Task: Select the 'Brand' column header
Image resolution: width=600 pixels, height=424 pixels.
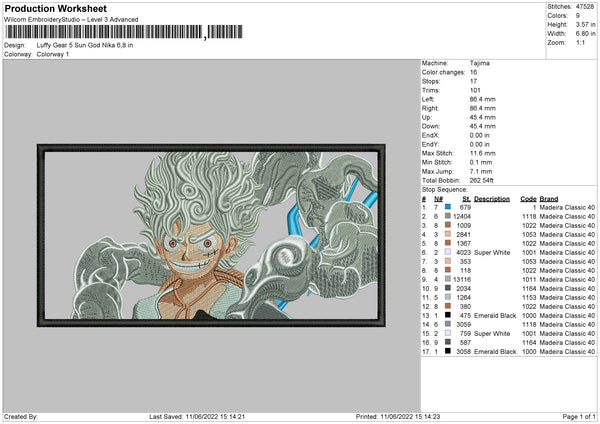Action: (x=549, y=199)
